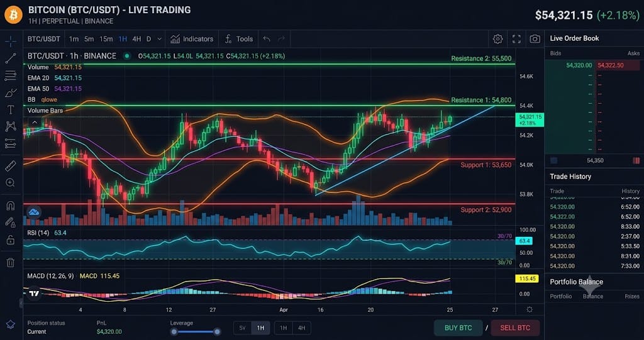Click the Support 2: 52,900 level label
The image size is (644, 340).
(x=486, y=210)
